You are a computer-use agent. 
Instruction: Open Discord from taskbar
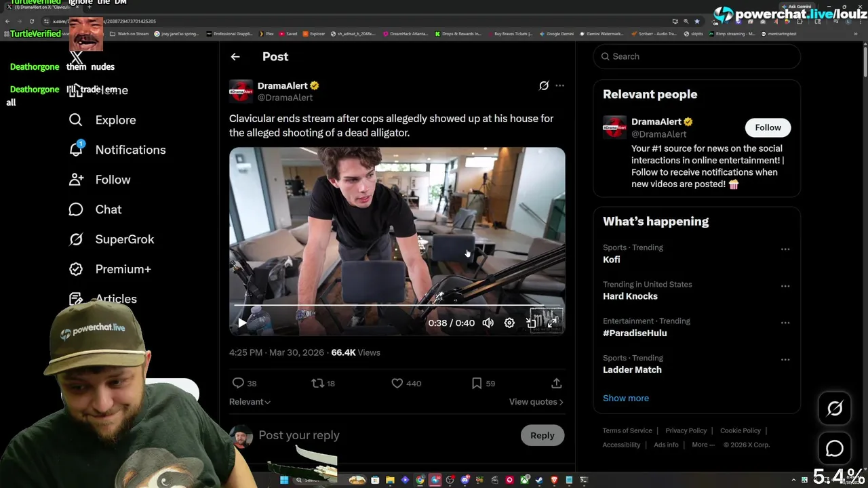465,480
